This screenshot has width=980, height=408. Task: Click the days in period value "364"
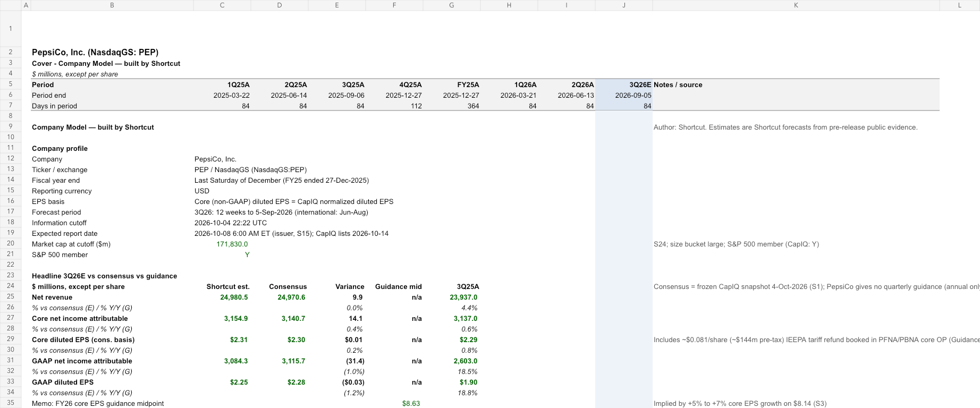coord(473,106)
